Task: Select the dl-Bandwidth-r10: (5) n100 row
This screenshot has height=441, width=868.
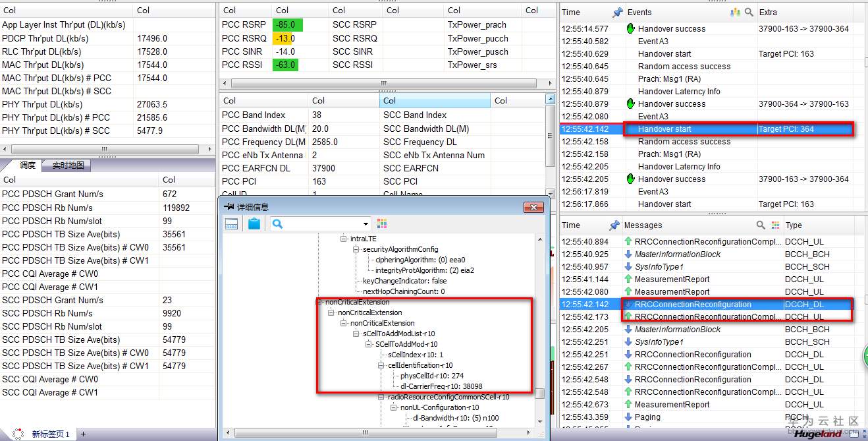Action: pyautogui.click(x=456, y=418)
